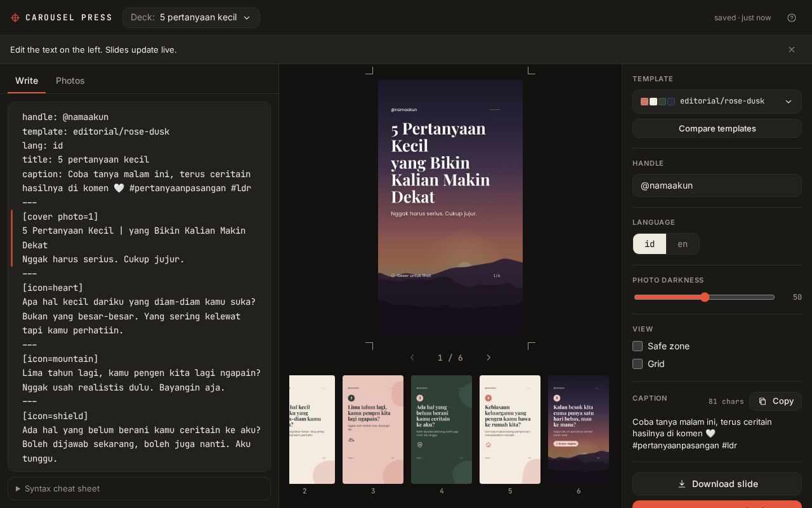Open the template dropdown editorial/rose-dusk
812x508 pixels.
(x=717, y=102)
